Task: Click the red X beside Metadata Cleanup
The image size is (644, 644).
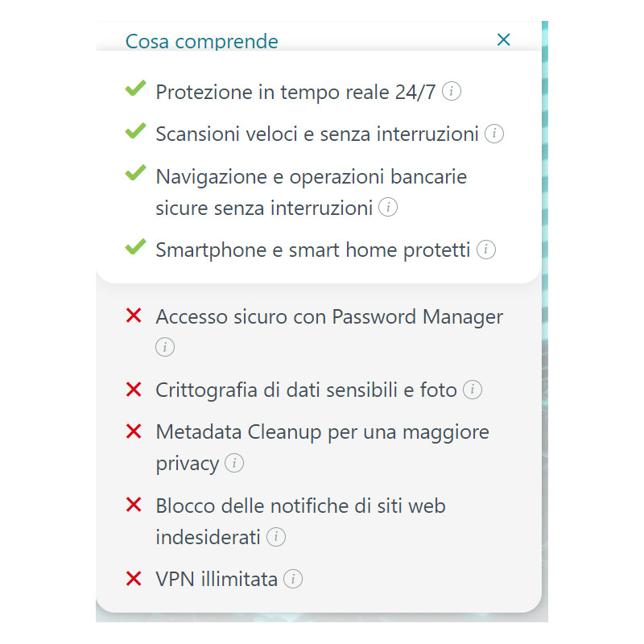Action: (133, 431)
